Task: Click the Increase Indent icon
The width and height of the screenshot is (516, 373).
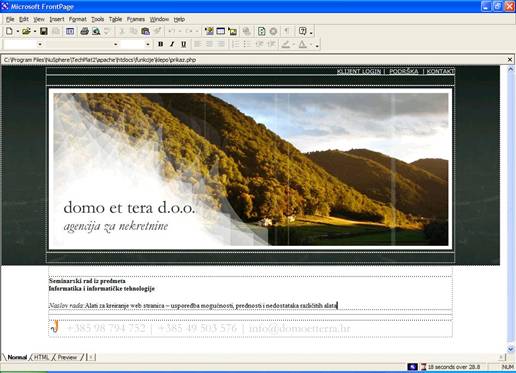Action: 271,44
